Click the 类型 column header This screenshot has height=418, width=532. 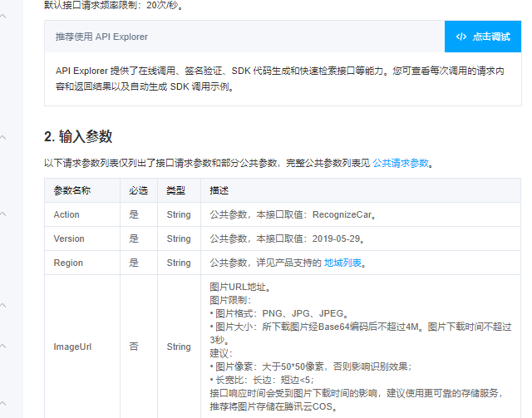pos(175,190)
